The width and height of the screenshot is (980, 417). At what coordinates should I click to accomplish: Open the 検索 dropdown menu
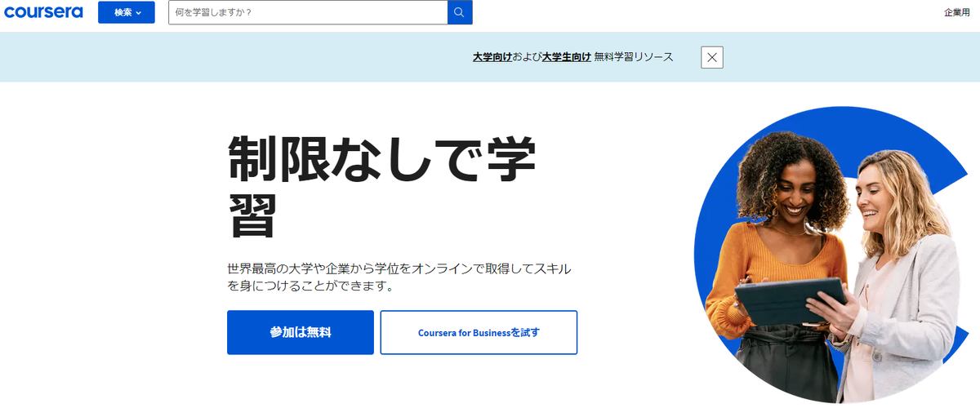click(x=127, y=12)
